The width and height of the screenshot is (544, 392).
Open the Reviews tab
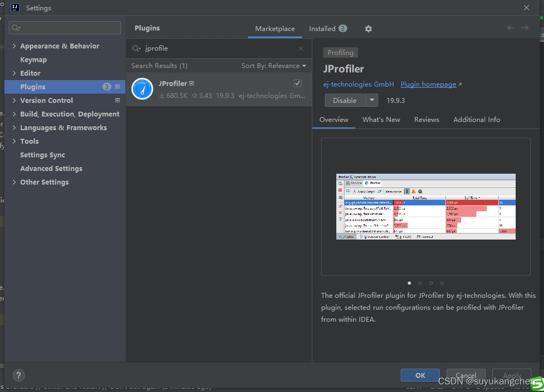click(x=426, y=120)
